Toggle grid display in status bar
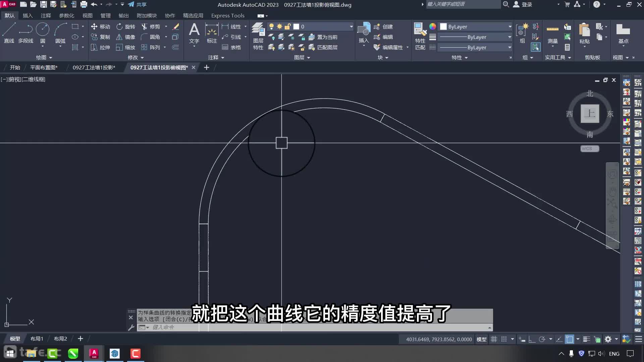644x362 pixels. (494, 339)
